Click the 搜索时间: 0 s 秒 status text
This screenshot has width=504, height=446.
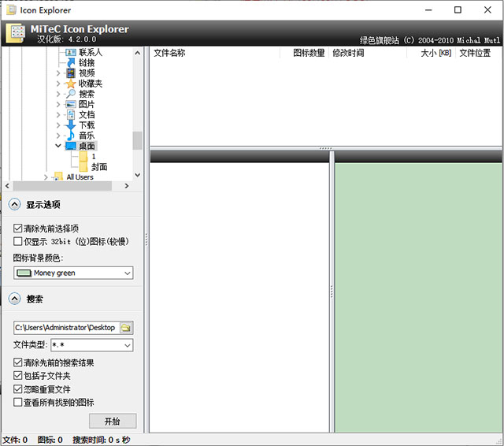[x=102, y=440]
